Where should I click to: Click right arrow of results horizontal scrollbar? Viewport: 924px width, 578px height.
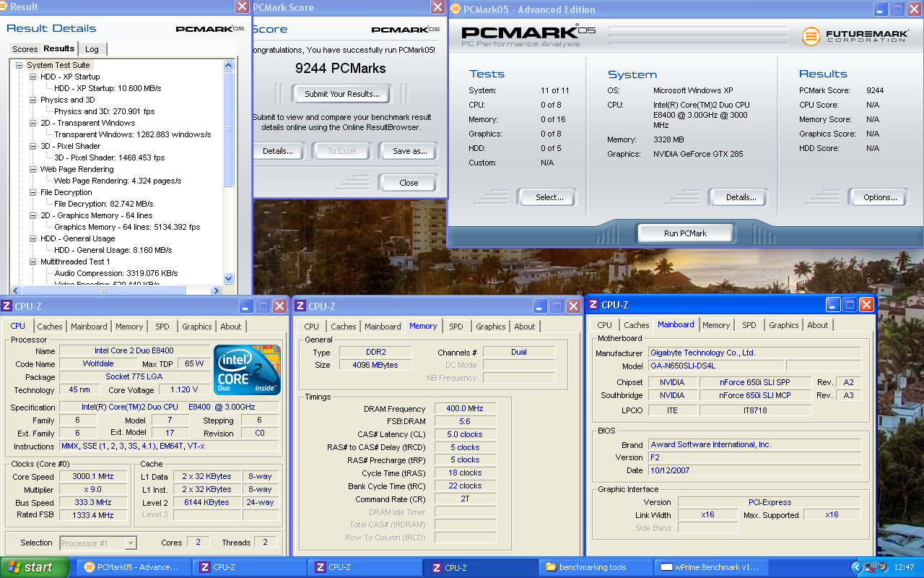pos(216,290)
